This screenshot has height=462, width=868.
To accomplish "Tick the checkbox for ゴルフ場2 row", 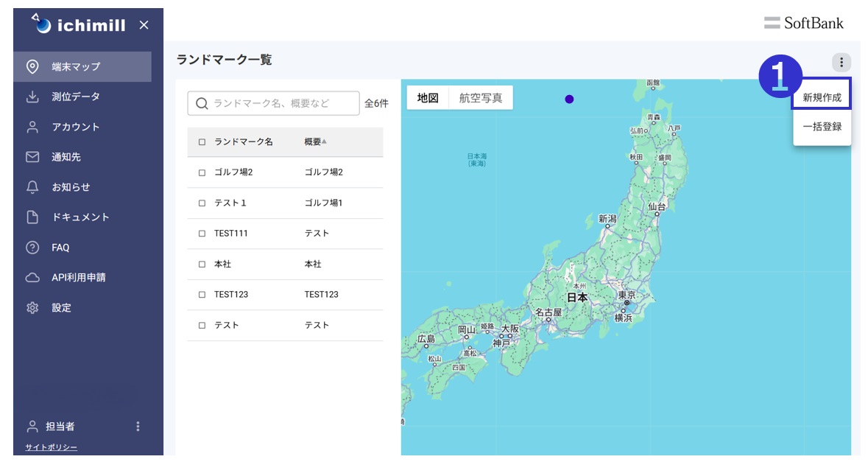I will point(202,172).
